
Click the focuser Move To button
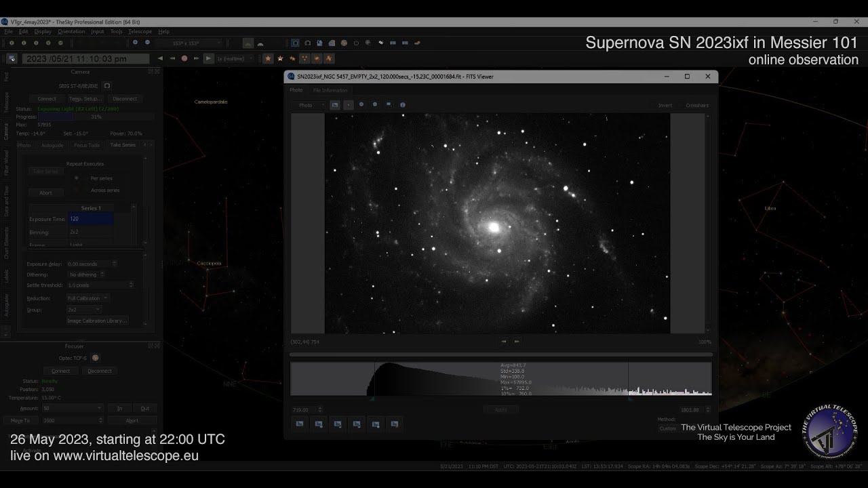coord(20,421)
